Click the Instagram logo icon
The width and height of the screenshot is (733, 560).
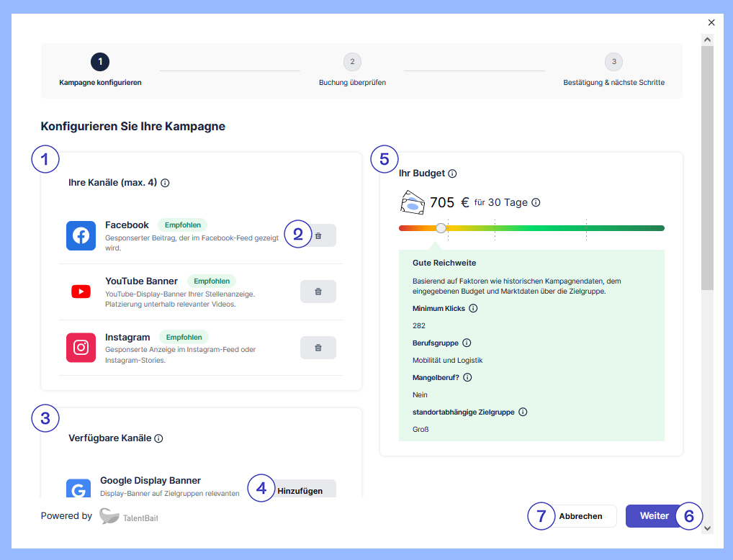(81, 348)
